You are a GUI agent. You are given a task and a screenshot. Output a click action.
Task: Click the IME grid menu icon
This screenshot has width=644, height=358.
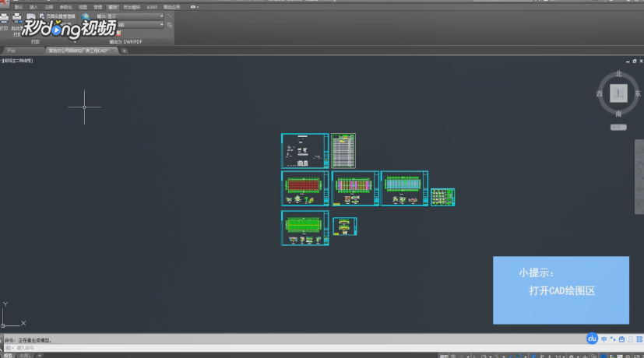pyautogui.click(x=639, y=339)
